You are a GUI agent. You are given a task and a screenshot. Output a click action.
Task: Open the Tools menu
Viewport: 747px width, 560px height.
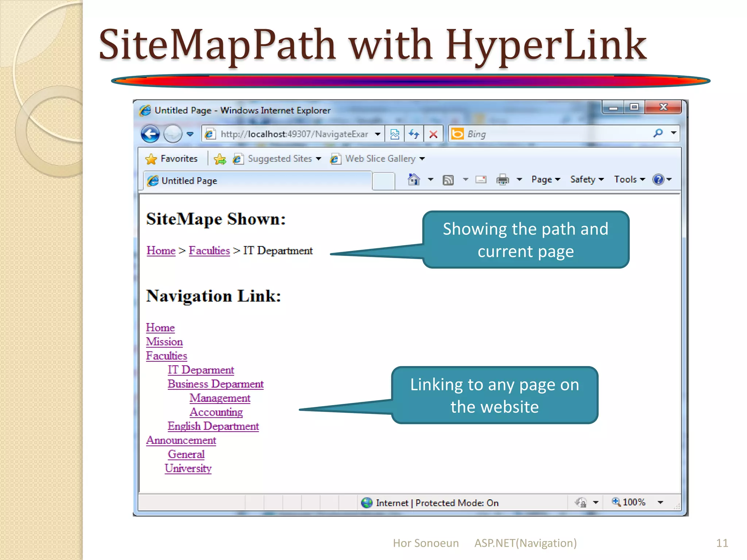point(630,179)
